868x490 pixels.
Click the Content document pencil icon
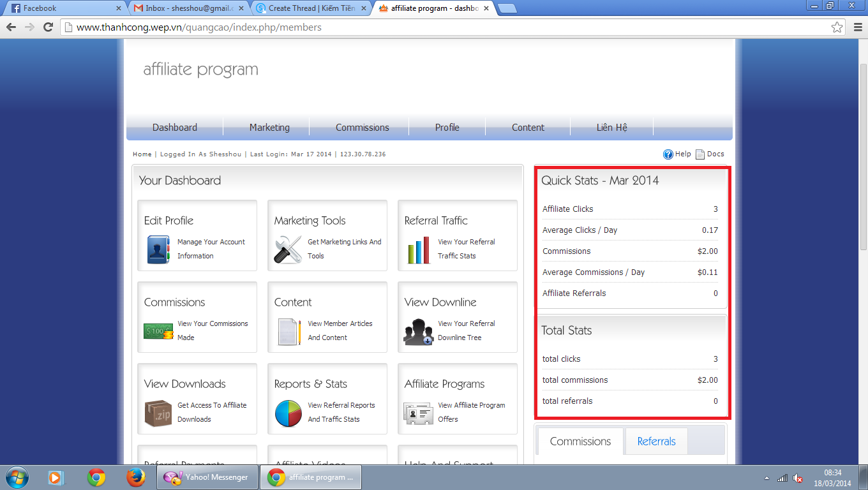point(290,332)
